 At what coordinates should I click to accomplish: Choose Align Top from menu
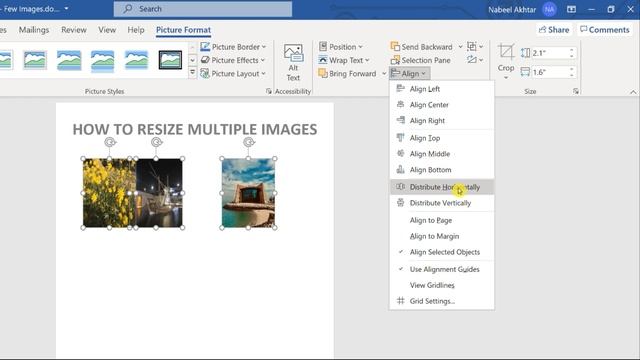442,138
